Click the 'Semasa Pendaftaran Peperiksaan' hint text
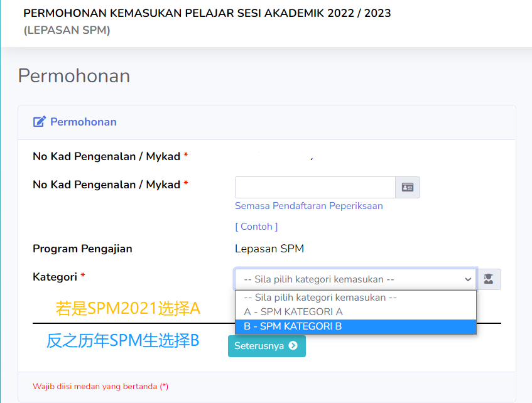 click(309, 206)
